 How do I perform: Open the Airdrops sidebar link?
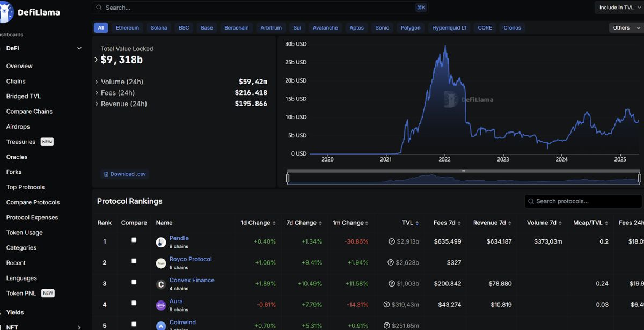coord(18,127)
